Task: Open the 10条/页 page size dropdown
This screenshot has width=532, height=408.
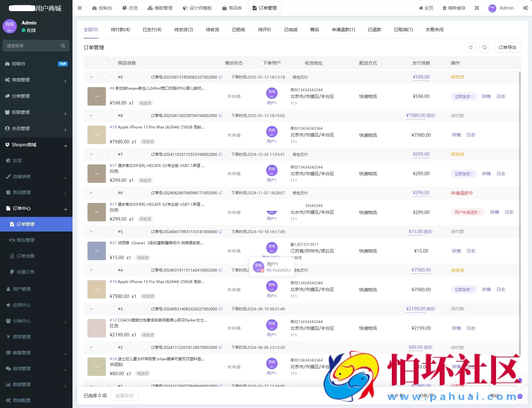Action: coord(426,396)
